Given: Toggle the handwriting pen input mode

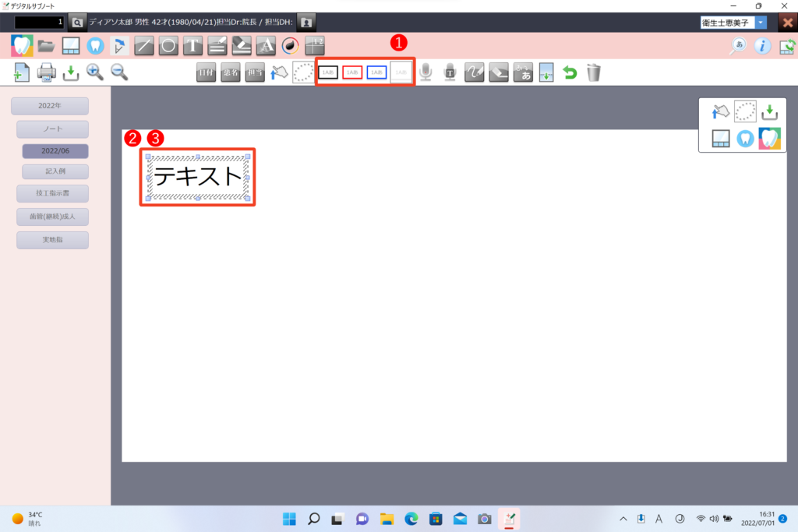Looking at the screenshot, I should point(474,72).
